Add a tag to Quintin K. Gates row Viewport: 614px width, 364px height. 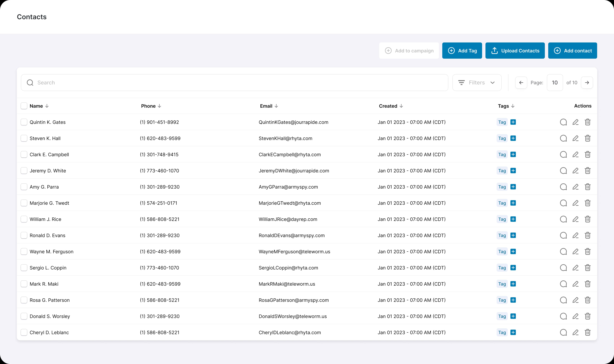[513, 122]
